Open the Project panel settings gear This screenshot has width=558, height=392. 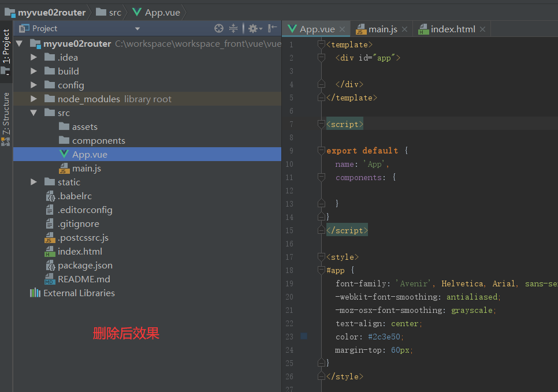tap(255, 28)
